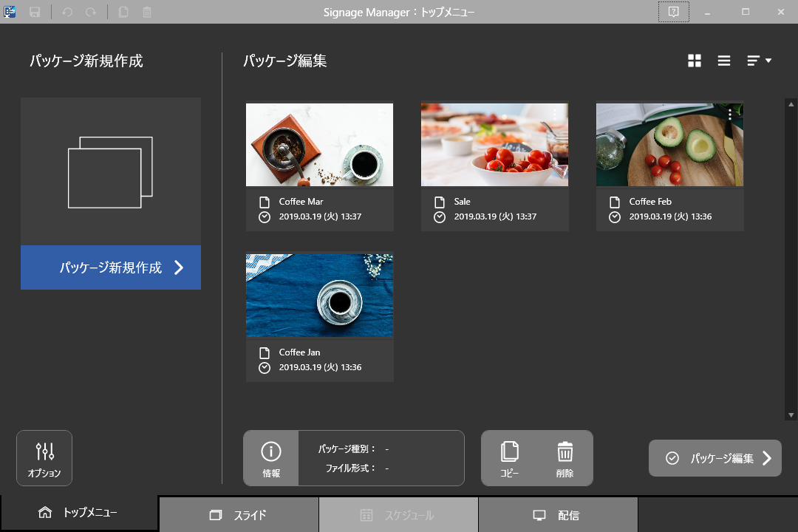Click the undo arrow icon
The image size is (798, 532).
pos(67,12)
